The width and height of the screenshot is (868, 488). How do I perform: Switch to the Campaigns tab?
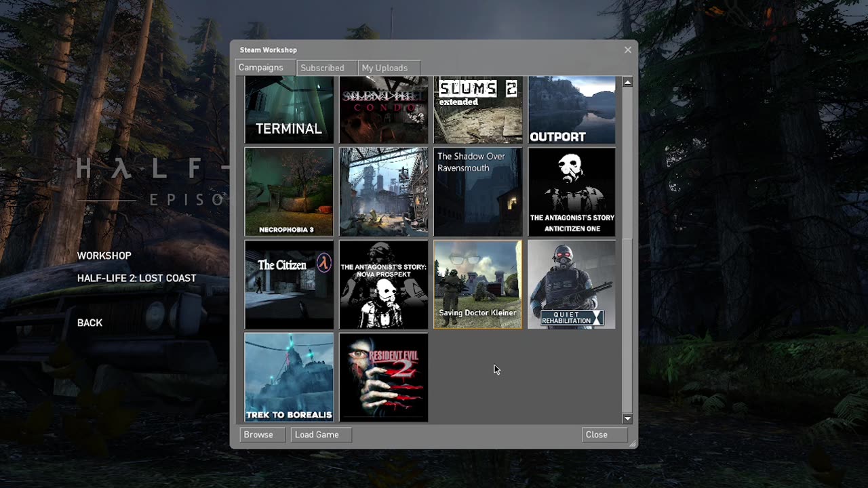click(x=265, y=67)
